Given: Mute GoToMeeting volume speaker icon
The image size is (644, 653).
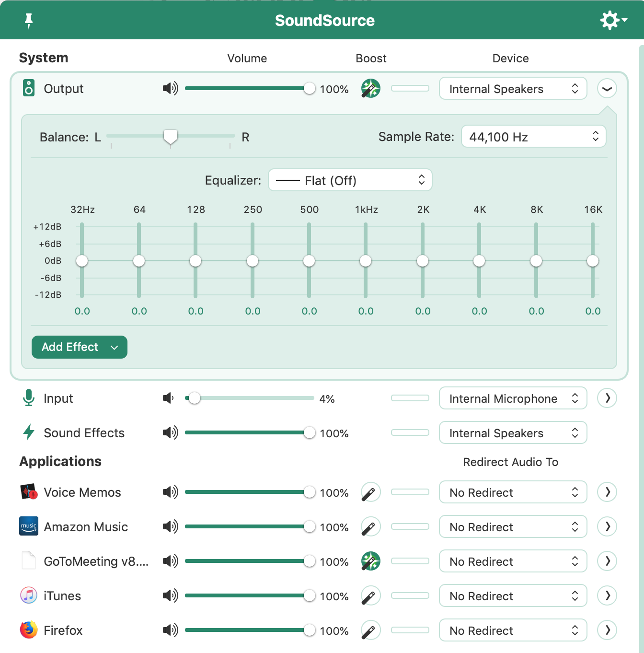Looking at the screenshot, I should pos(170,561).
